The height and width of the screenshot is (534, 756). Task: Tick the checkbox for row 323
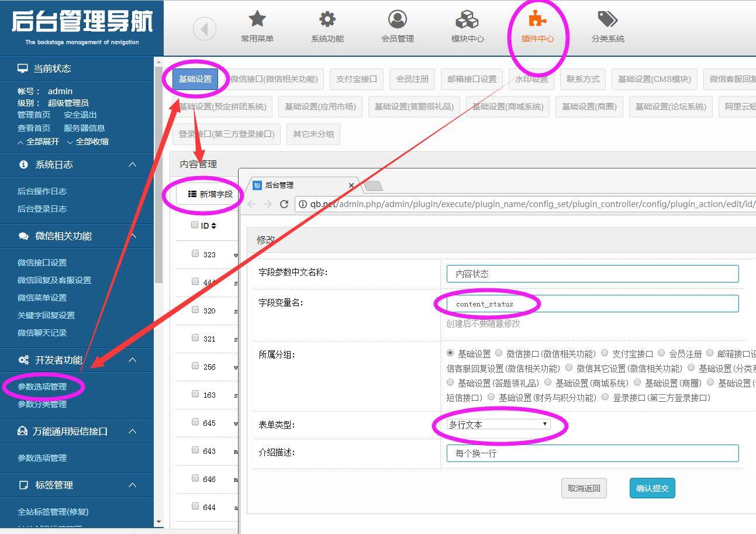(195, 254)
